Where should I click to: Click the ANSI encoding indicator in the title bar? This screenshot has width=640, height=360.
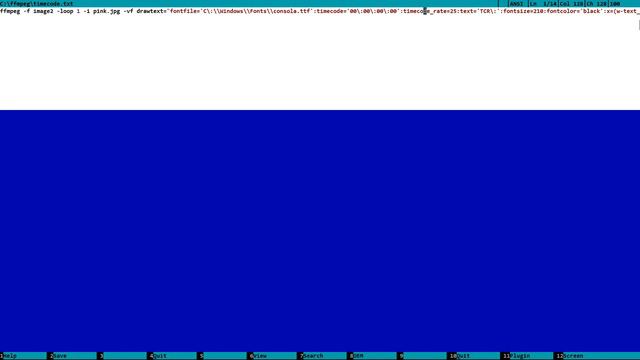pyautogui.click(x=516, y=4)
